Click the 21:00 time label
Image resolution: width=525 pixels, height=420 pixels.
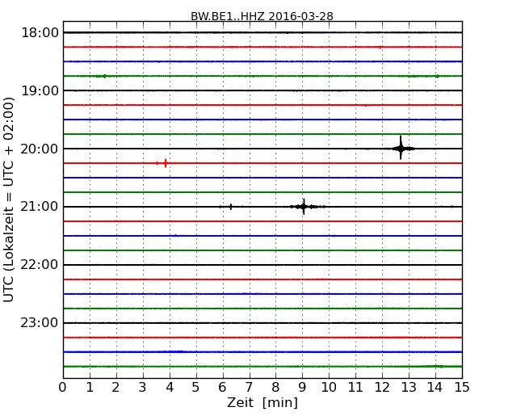[40, 207]
